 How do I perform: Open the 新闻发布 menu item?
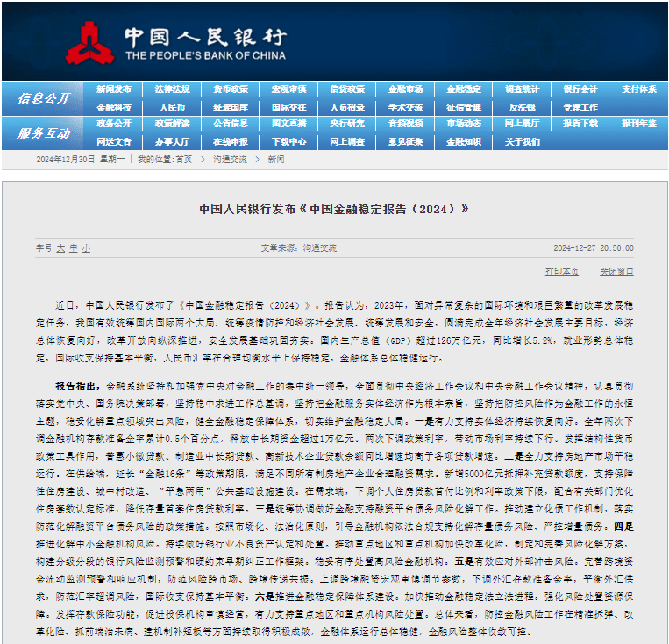[113, 89]
